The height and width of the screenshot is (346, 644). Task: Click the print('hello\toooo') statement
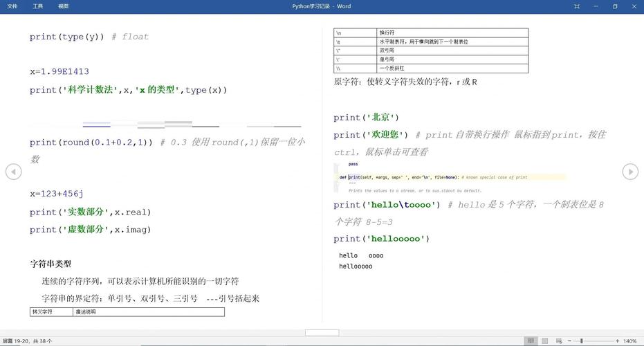click(x=387, y=205)
